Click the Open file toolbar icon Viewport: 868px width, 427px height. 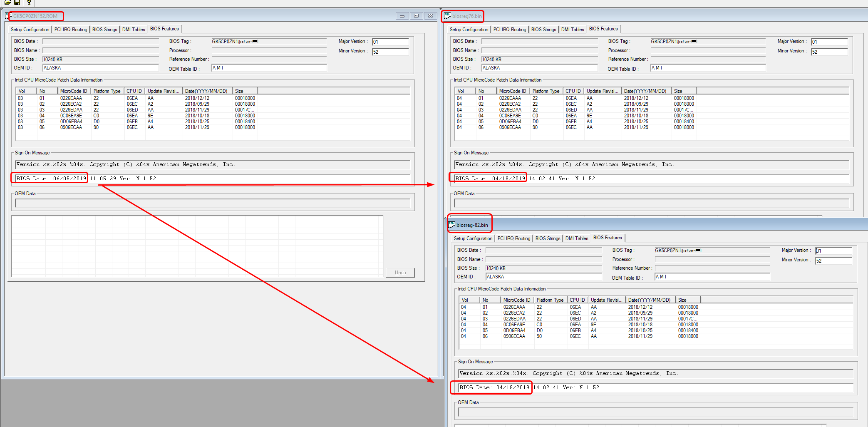pos(7,2)
